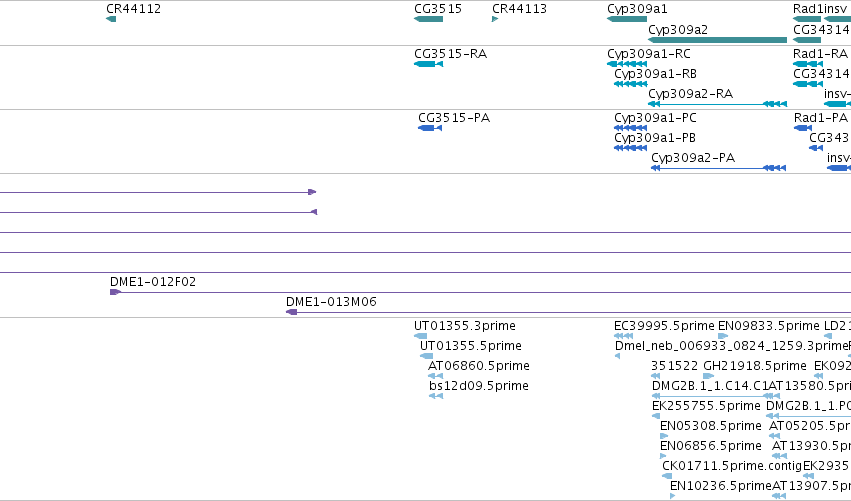851x501 pixels.
Task: Select the bs12d09.5prime EST glyph
Action: [436, 396]
